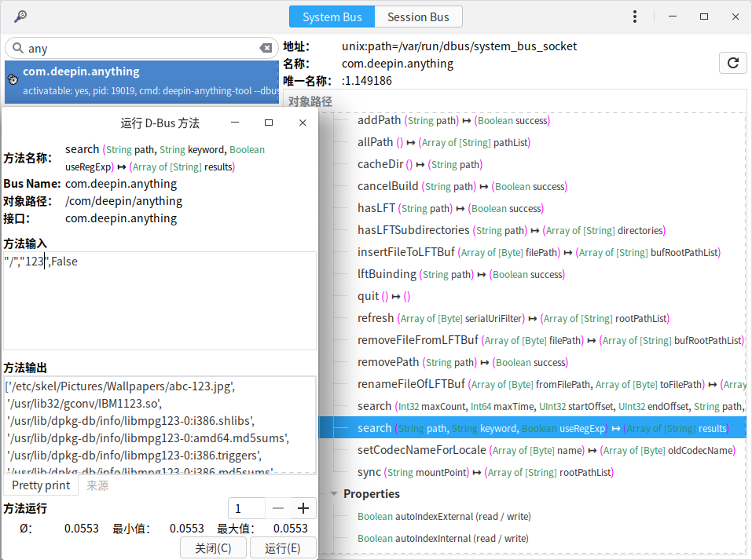
Task: Select the hasLFT (String path) method
Action: (450, 209)
